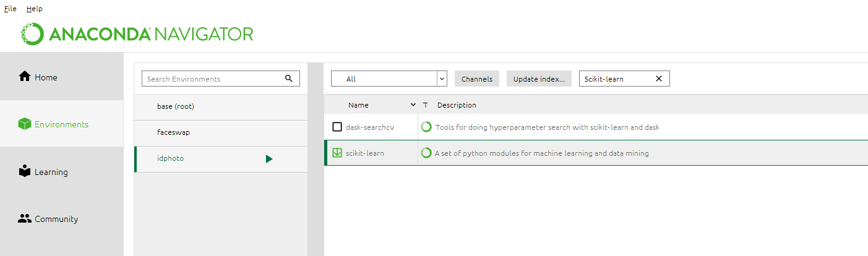868x256 pixels.
Task: Click the Description column header
Action: point(457,105)
